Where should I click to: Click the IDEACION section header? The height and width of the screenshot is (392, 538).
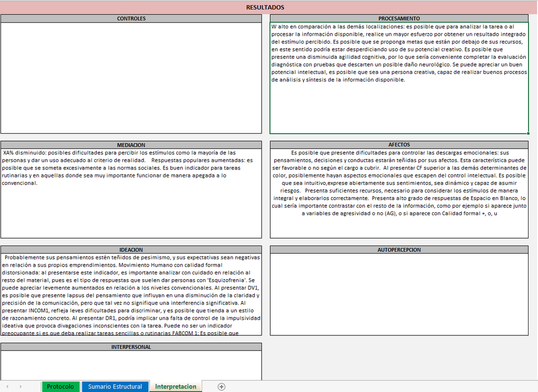point(131,250)
